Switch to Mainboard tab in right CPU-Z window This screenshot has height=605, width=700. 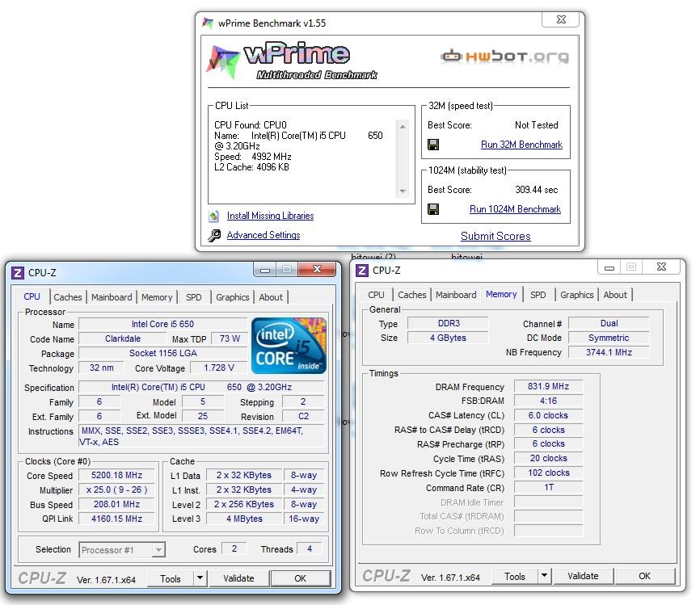[456, 295]
